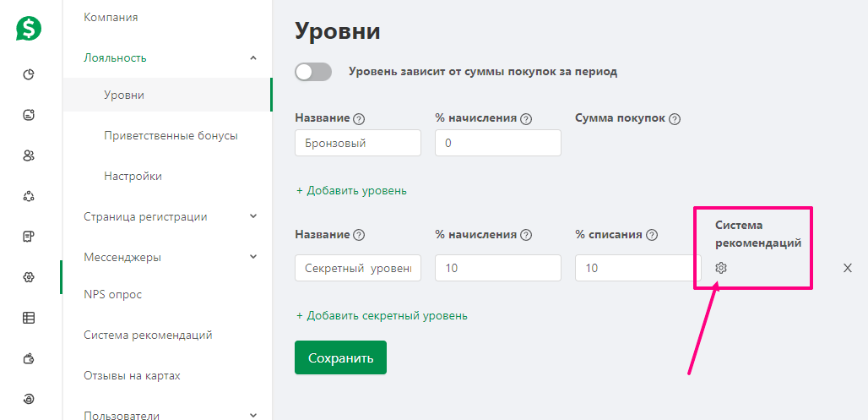Open the receipt sidebar icon
868x420 pixels.
click(29, 237)
